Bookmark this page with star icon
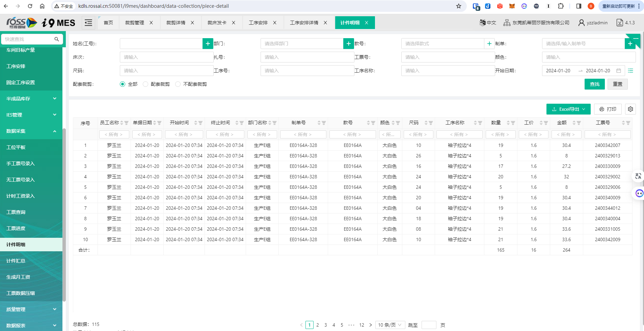Screen dimensions: 644x331 click(x=458, y=6)
